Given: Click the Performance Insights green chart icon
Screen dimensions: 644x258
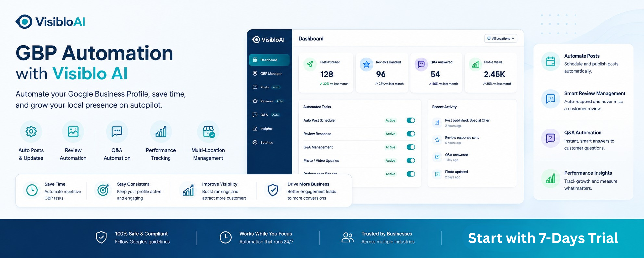Looking at the screenshot, I should coord(551,178).
